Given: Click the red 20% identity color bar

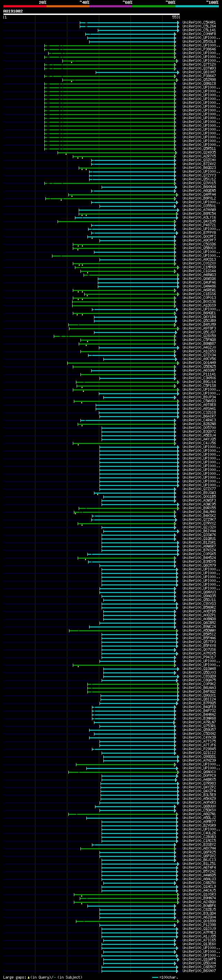Looking at the screenshot, I should pos(25,6).
